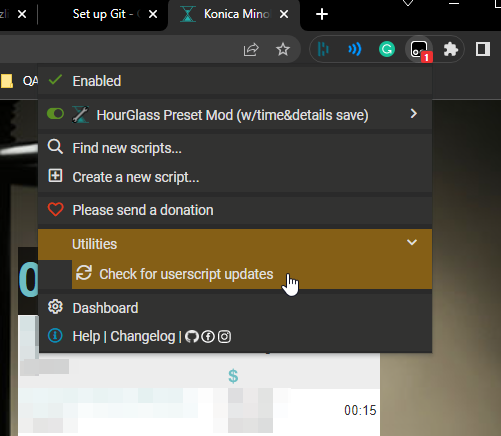Open the Tampermonkey Dashboard
The image size is (501, 436).
(105, 308)
